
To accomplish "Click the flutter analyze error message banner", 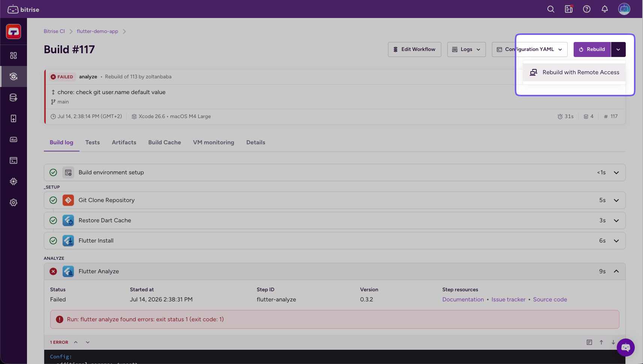I will click(334, 319).
